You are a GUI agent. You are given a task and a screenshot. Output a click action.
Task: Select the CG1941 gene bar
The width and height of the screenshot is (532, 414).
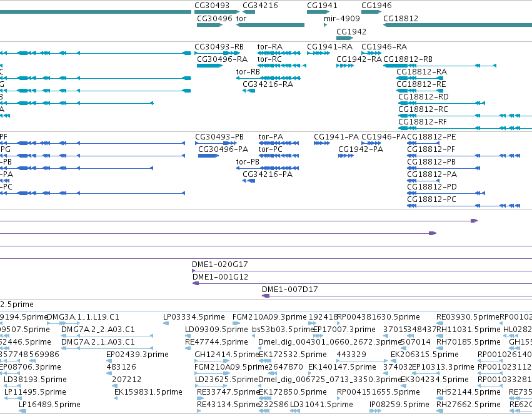pyautogui.click(x=318, y=12)
